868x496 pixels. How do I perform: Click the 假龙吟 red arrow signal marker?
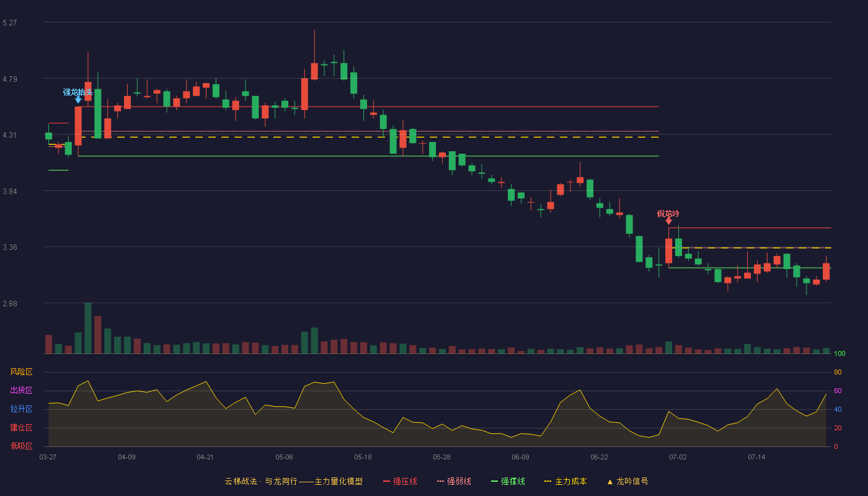668,221
